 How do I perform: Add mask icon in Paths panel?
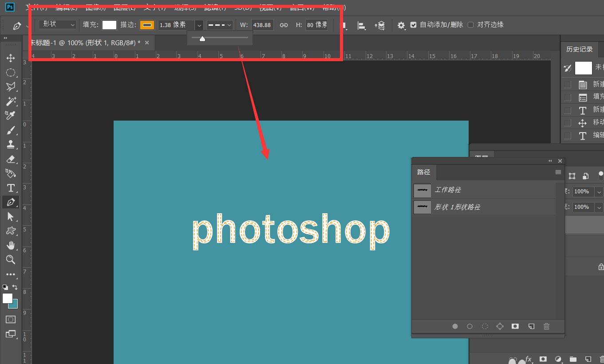tap(515, 326)
